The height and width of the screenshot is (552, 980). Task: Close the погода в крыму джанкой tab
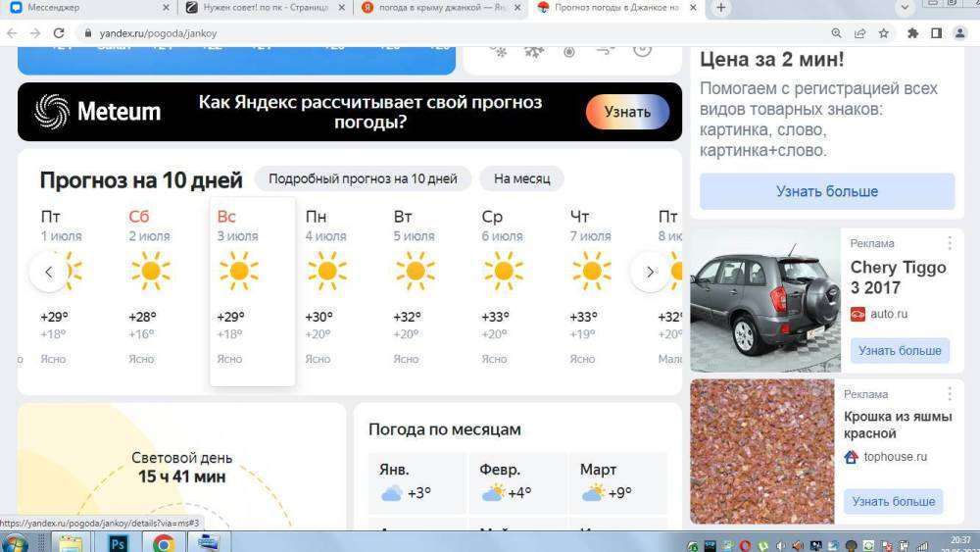click(517, 8)
